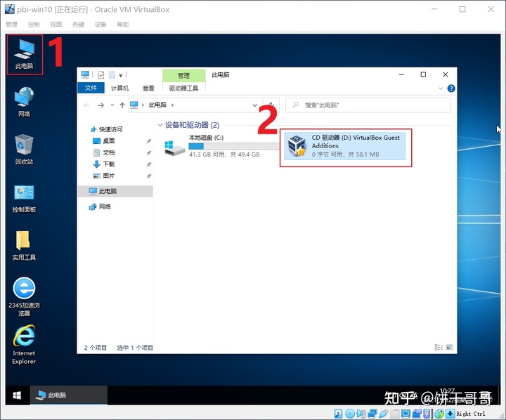Open the Explorer help question mark icon
The image size is (506, 420).
451,88
